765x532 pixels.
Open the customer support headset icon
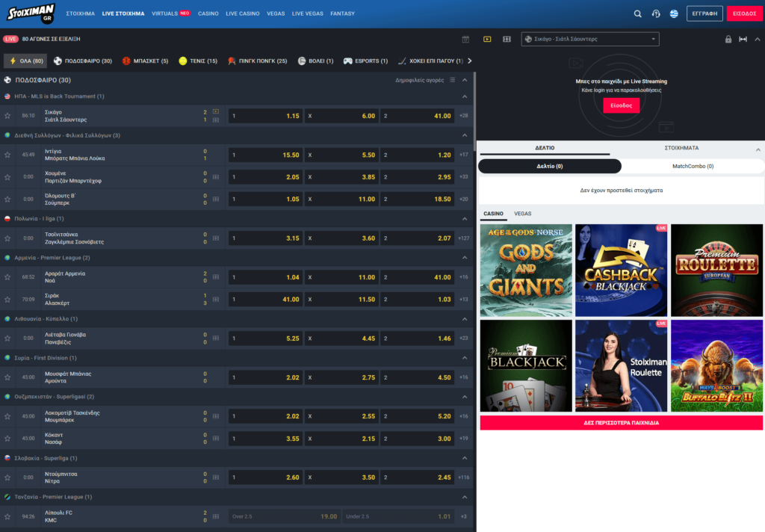coord(656,13)
